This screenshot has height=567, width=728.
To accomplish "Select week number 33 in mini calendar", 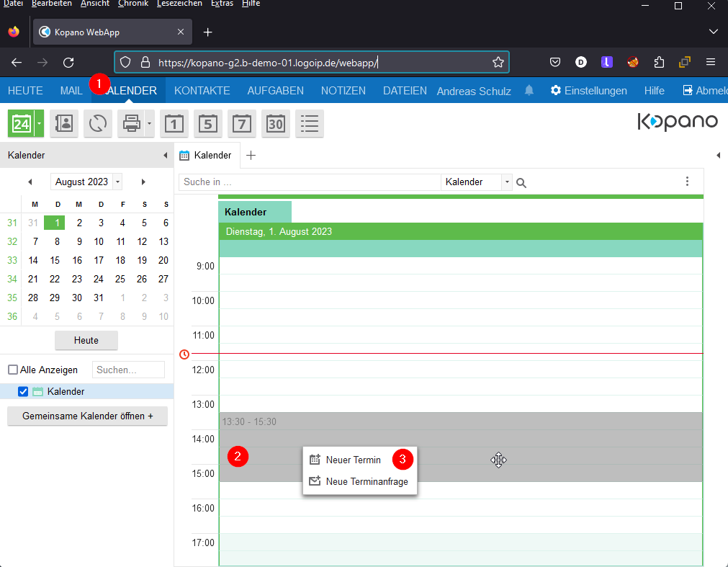I will [12, 261].
